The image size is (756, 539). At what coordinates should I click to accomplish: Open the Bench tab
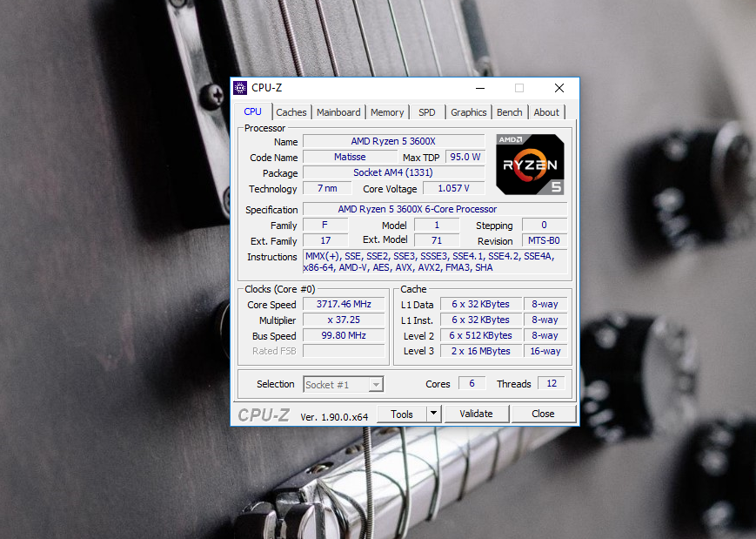pyautogui.click(x=510, y=112)
